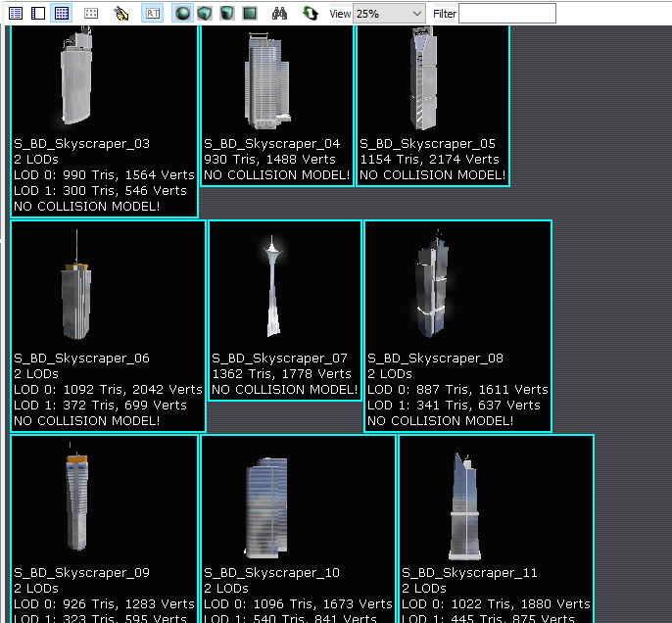Select the plane preview primitive
This screenshot has width=672, height=623.
(x=250, y=13)
